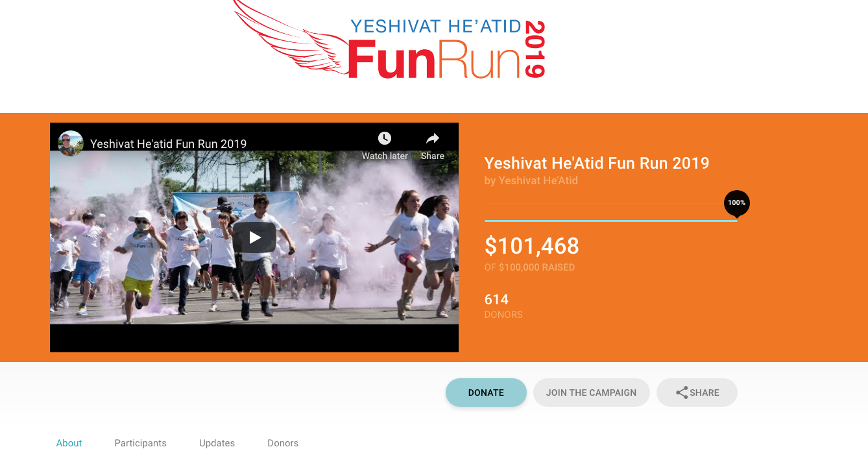Switch to the About tab

pos(69,443)
